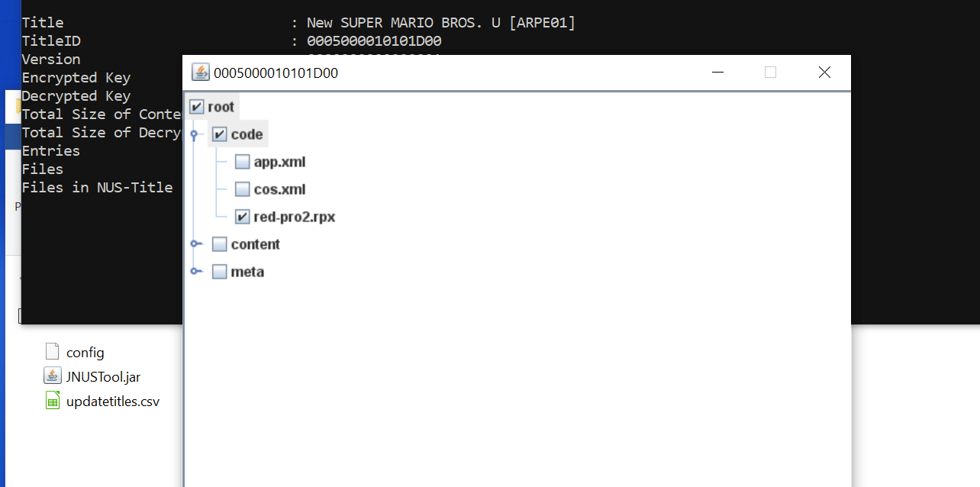Select the root tree label

tap(221, 107)
